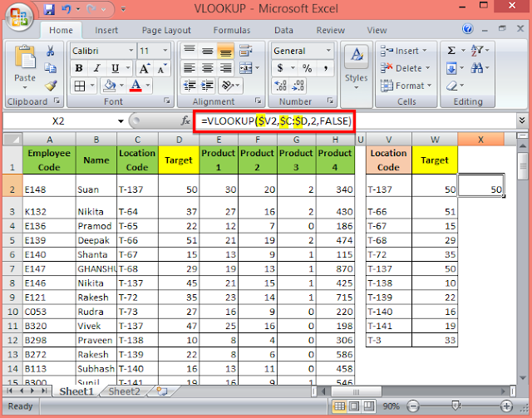Image resolution: width=532 pixels, height=418 pixels.
Task: Click the formula bar VLOOKUP text
Action: pyautogui.click(x=276, y=120)
